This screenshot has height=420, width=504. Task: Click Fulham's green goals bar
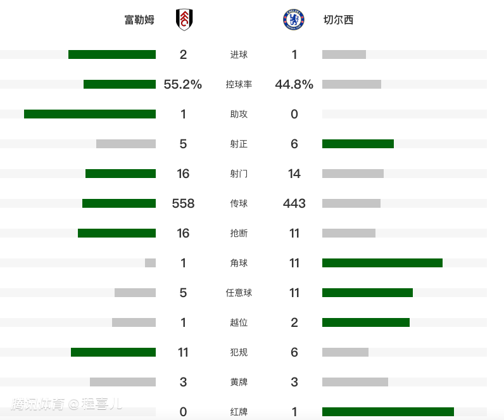click(x=112, y=54)
